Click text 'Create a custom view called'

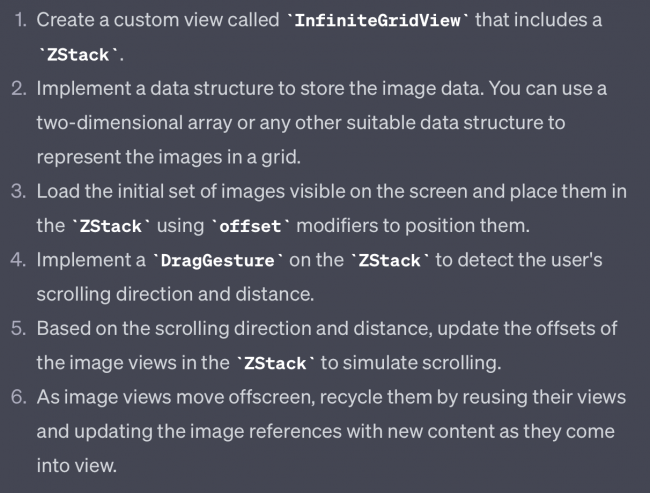pos(158,20)
